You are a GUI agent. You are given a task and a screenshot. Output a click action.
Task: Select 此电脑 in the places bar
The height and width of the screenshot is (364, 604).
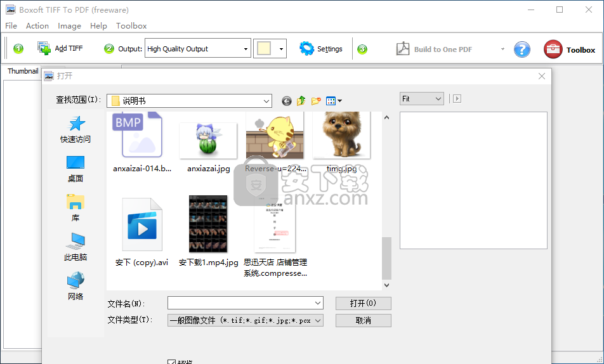click(x=75, y=247)
